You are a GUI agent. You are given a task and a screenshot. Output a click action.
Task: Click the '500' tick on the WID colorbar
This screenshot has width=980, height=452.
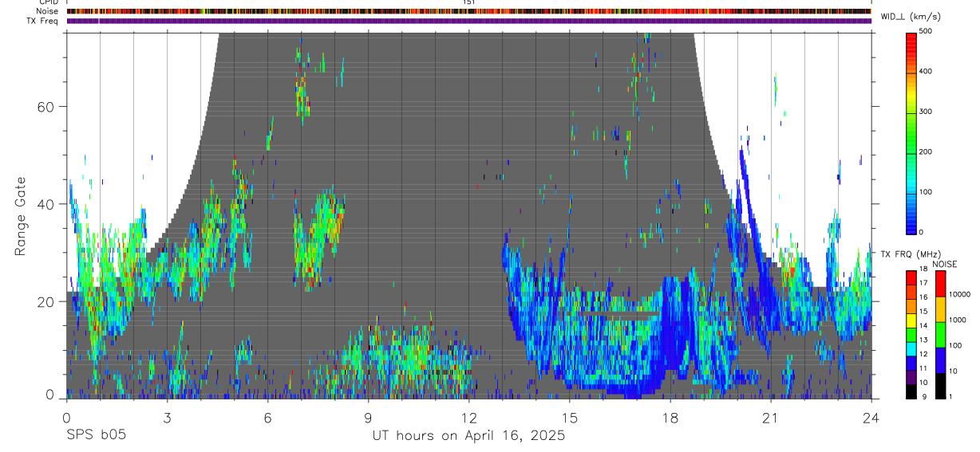tap(926, 31)
